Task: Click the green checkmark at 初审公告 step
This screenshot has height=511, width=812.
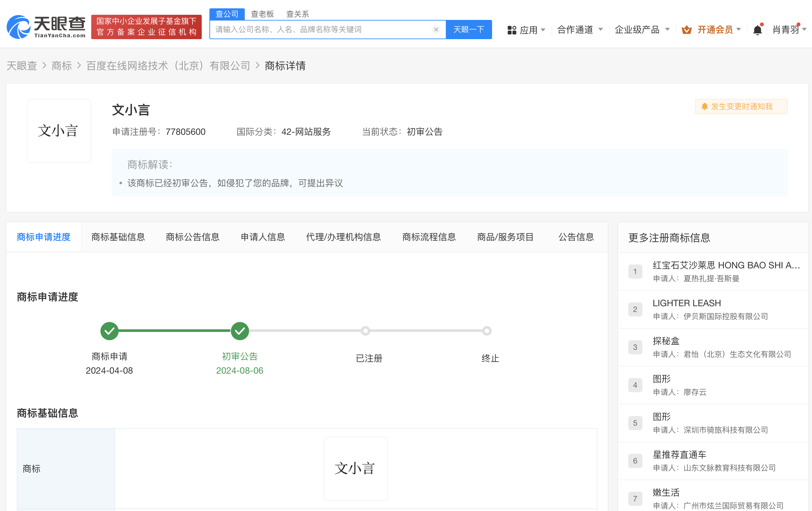Action: coord(239,331)
